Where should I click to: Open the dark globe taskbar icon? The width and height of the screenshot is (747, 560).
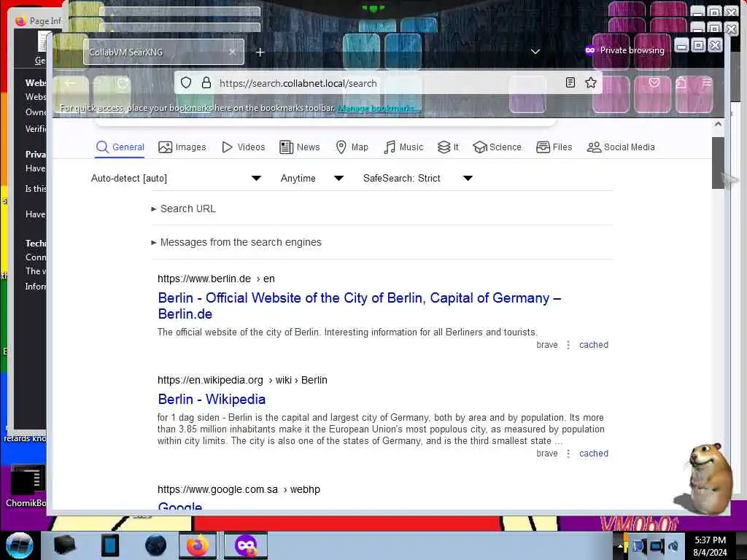coord(156,545)
